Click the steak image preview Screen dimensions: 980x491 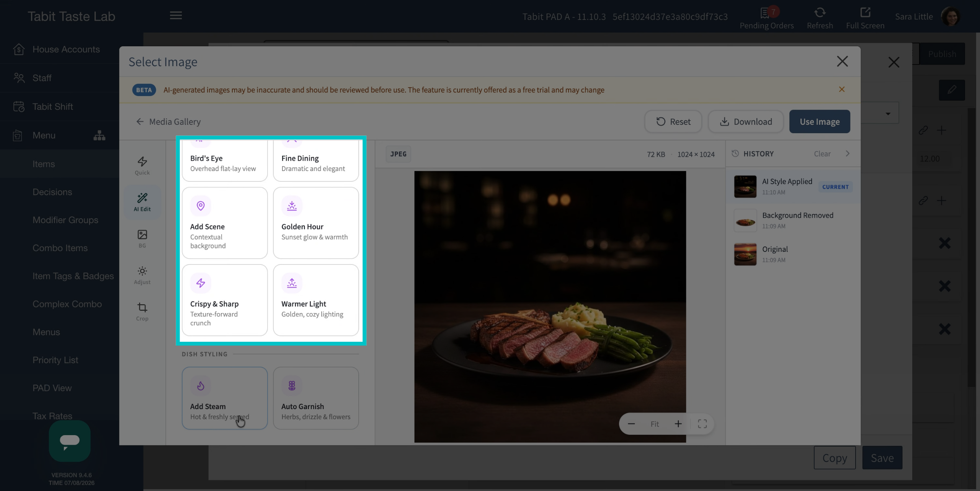[550, 307]
